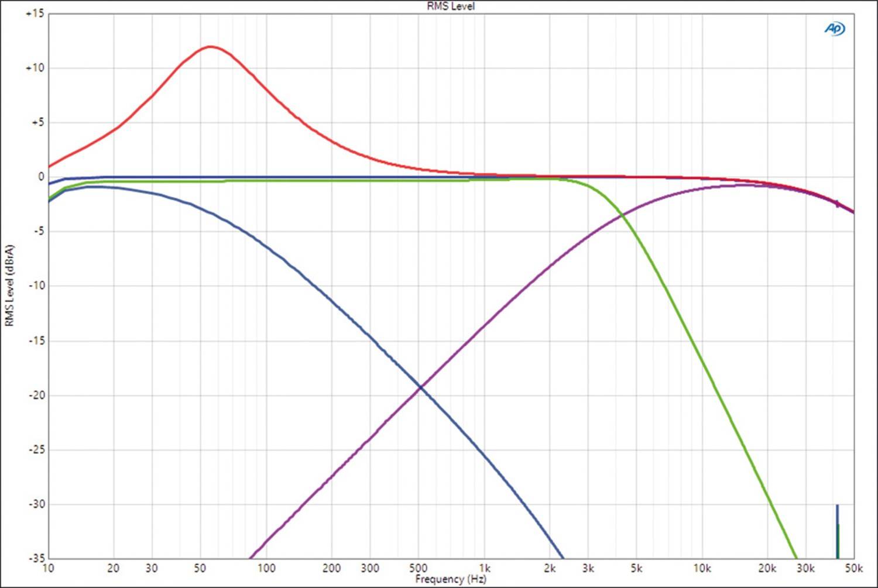This screenshot has width=878, height=588.
Task: Click the '-30' y-axis tick label
Action: point(36,504)
